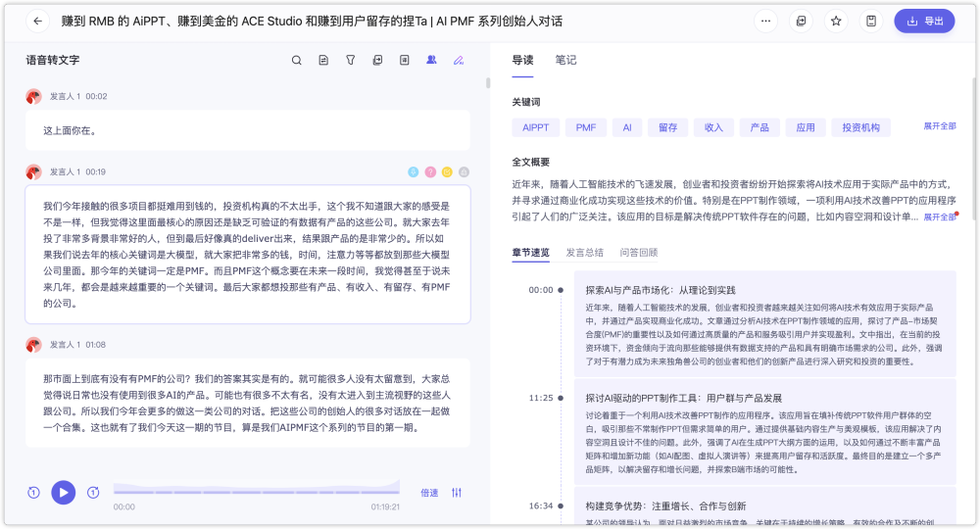
Task: Click the audio waveform progress bar
Action: (255, 489)
